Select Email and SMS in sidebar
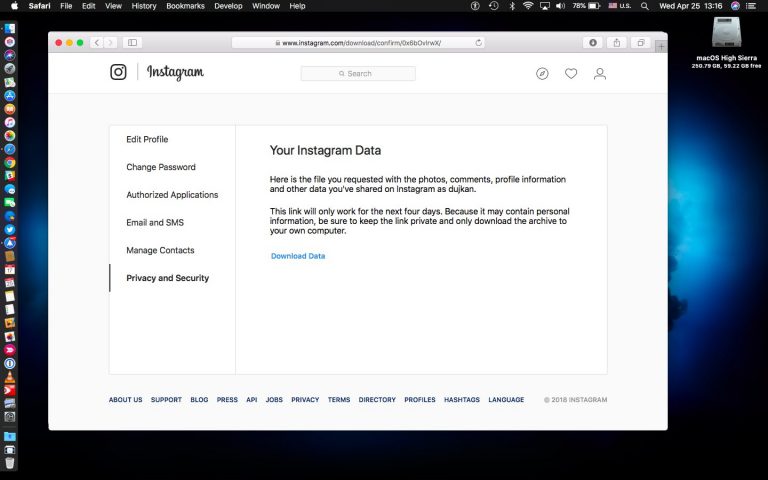This screenshot has width=768, height=480. 155,222
